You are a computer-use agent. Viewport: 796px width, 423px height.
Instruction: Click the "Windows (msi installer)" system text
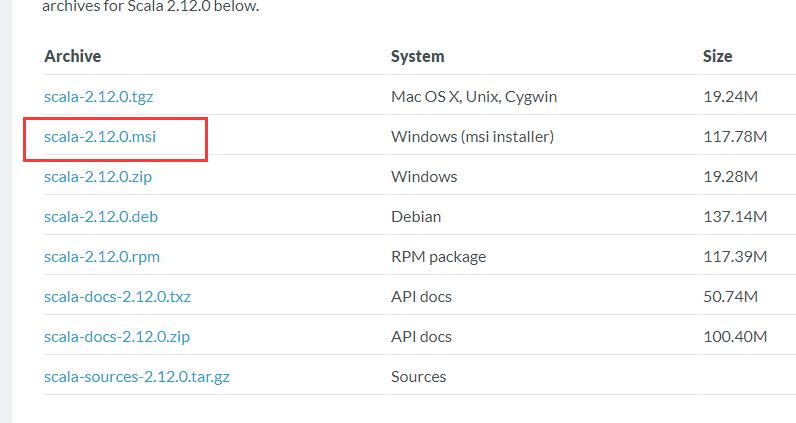click(472, 137)
